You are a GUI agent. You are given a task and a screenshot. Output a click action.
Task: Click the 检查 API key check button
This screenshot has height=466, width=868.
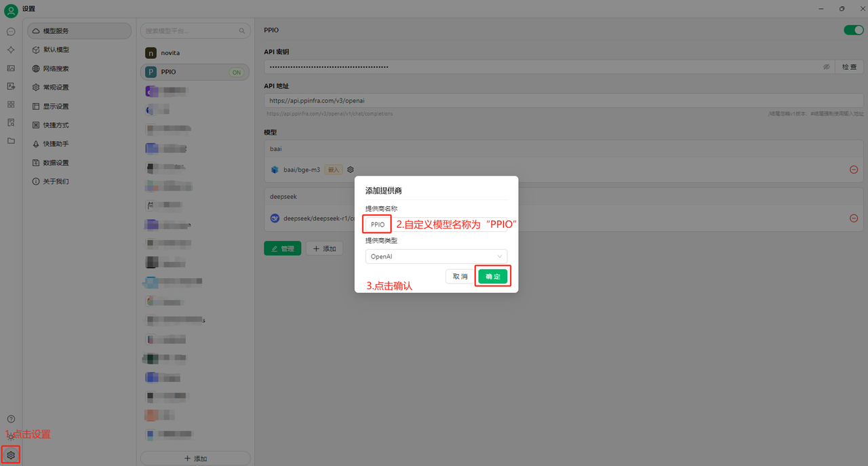point(849,67)
